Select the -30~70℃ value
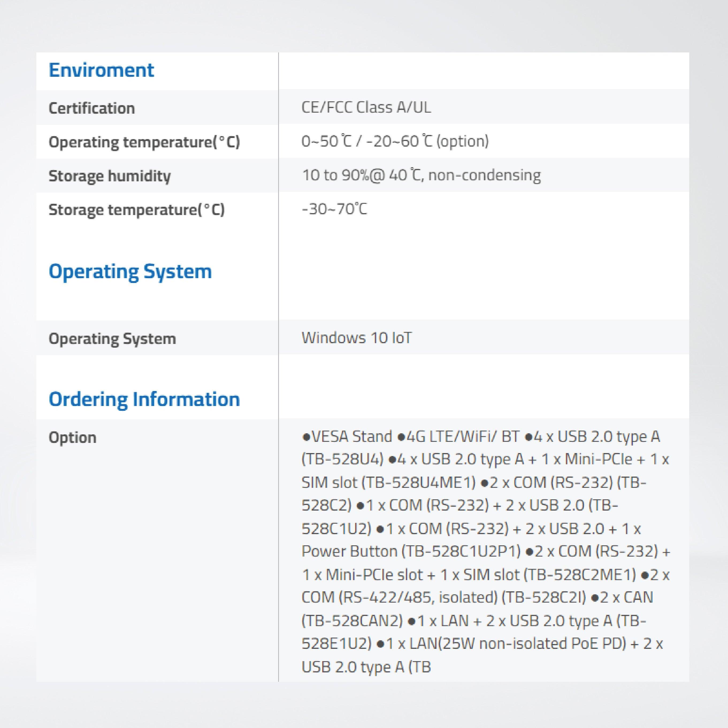This screenshot has width=728, height=728. pos(334,209)
